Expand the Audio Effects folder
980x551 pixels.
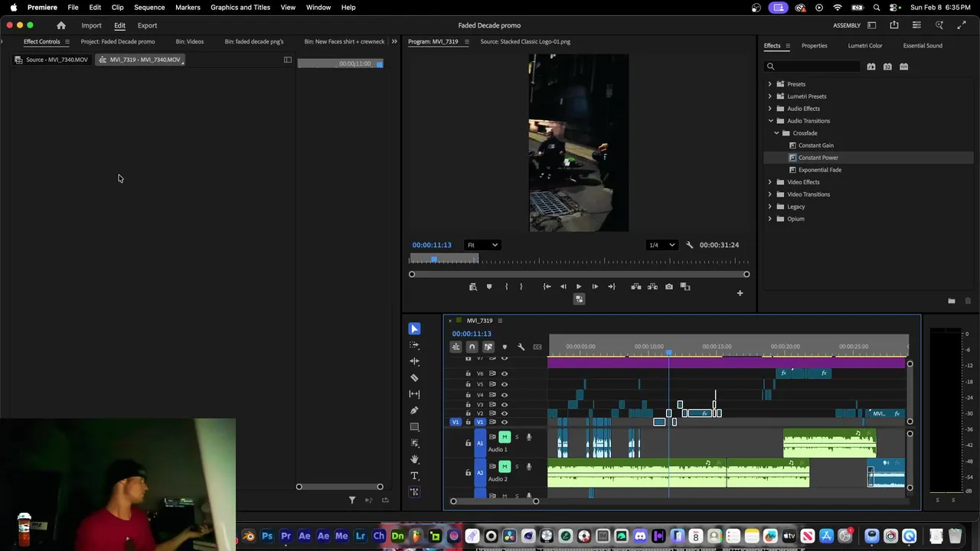[770, 109]
